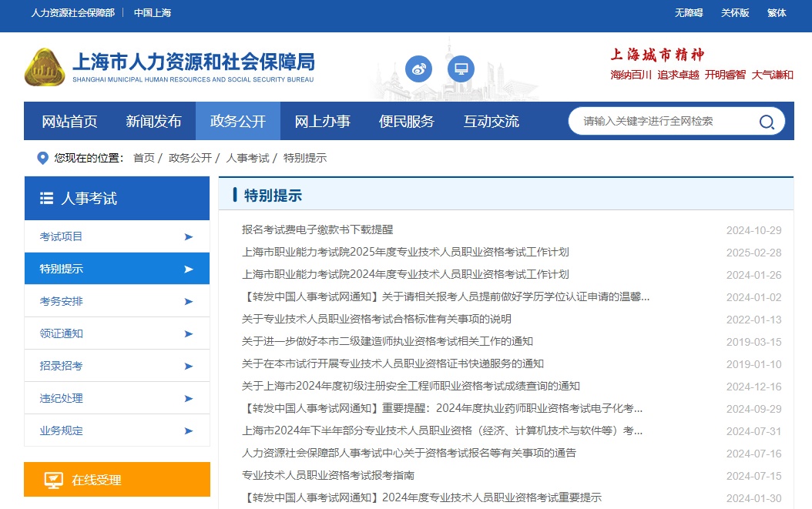Expand the 领证通知 sidebar arrow
Viewport: 812px width, 509px height.
click(189, 334)
